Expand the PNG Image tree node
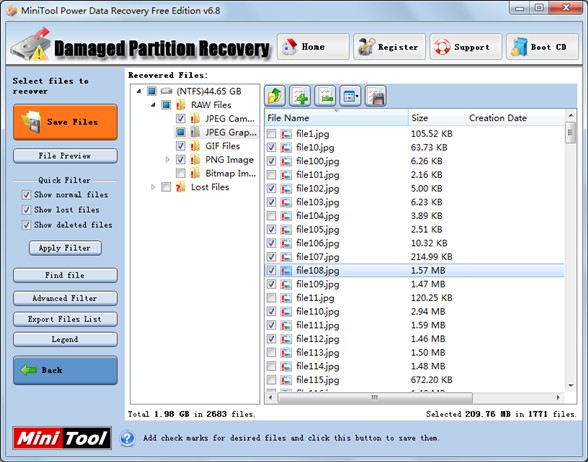The height and width of the screenshot is (462, 588). click(167, 160)
